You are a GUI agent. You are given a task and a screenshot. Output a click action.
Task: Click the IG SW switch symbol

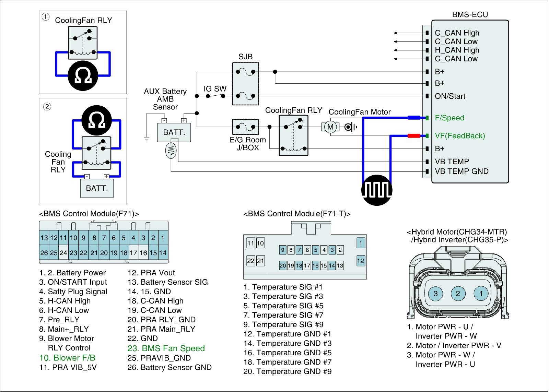[x=215, y=96]
